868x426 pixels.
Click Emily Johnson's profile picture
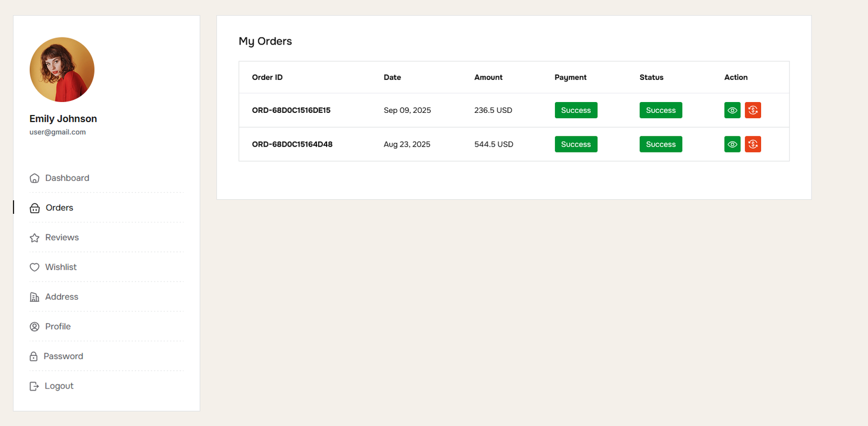pyautogui.click(x=62, y=69)
